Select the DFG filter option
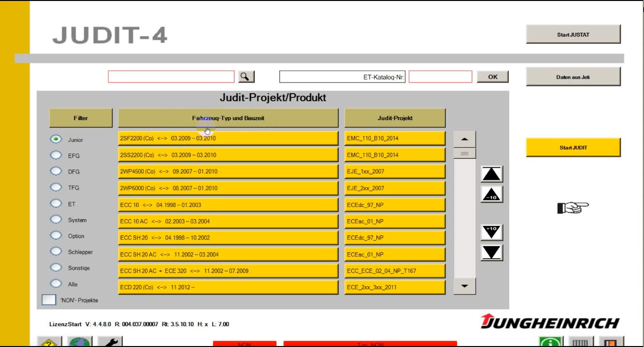The width and height of the screenshot is (644, 347). point(57,171)
